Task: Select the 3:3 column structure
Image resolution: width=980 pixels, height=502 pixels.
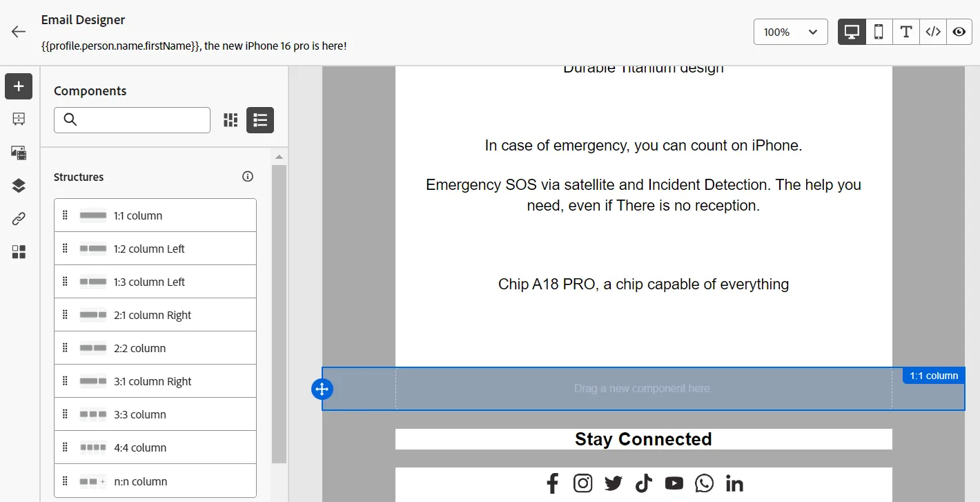Action: [155, 414]
